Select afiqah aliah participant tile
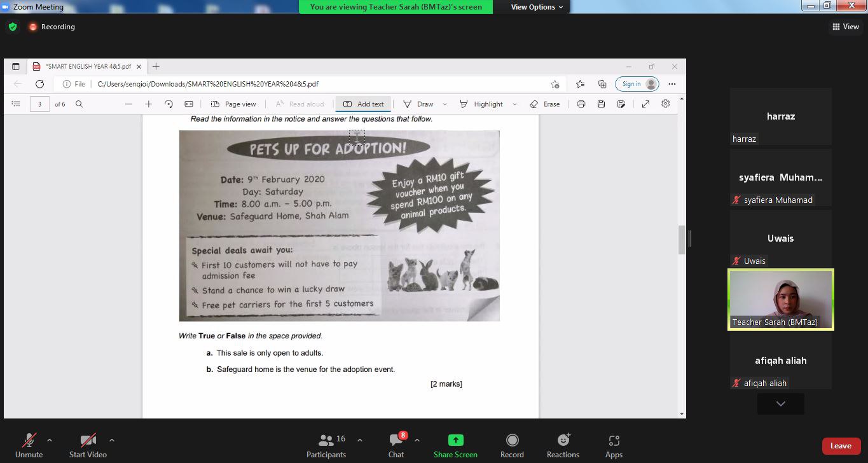Image resolution: width=868 pixels, height=463 pixels. point(781,361)
